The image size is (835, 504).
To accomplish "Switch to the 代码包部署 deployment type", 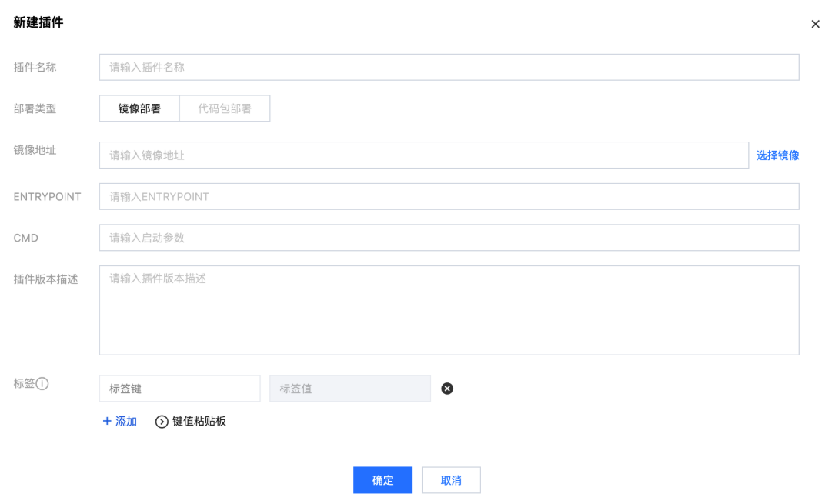I will [x=225, y=108].
